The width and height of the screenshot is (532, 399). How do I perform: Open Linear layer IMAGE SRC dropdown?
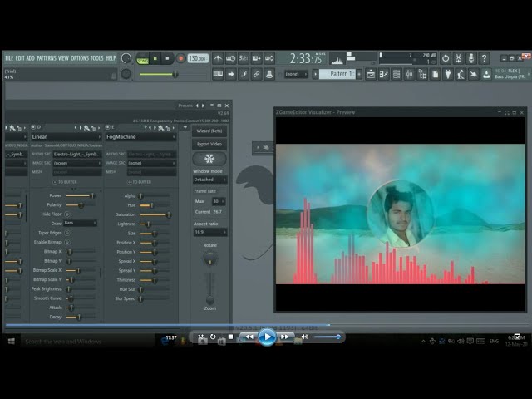[x=77, y=163]
